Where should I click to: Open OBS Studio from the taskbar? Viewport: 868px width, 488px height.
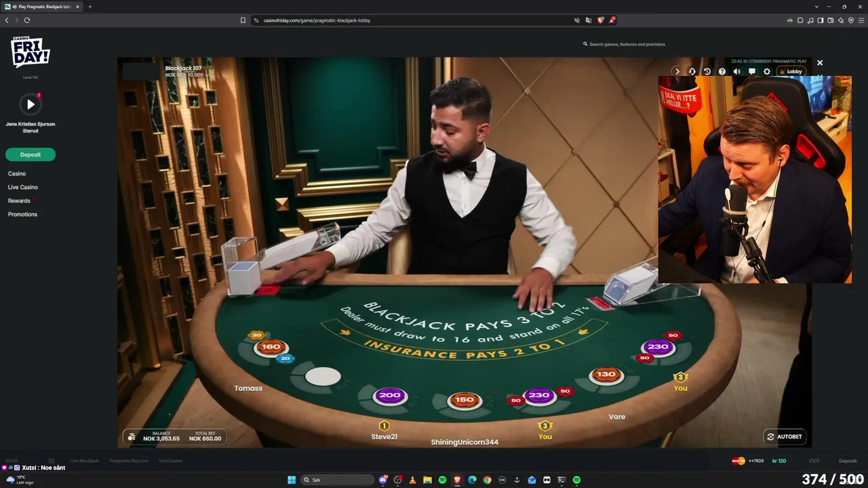click(398, 480)
